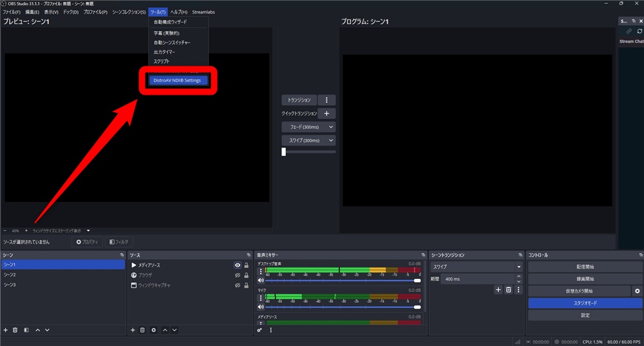Screen dimensions: 644x346
Task: Click the 400 ms duration field
Action: (478, 279)
